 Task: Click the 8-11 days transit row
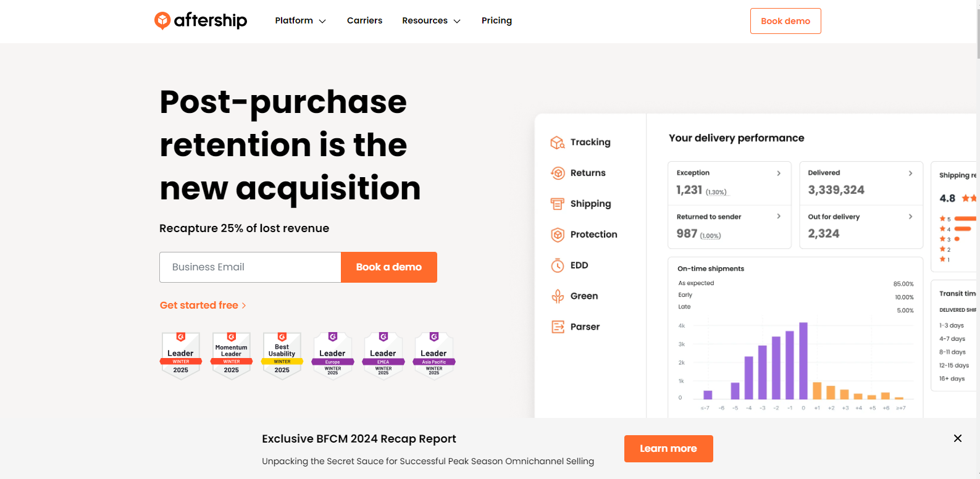click(x=952, y=352)
